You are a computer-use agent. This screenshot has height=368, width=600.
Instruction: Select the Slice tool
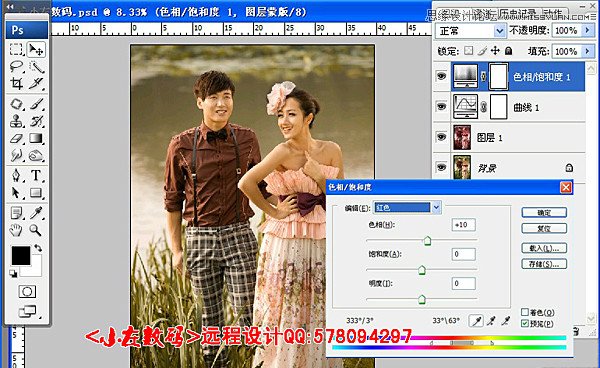point(36,83)
